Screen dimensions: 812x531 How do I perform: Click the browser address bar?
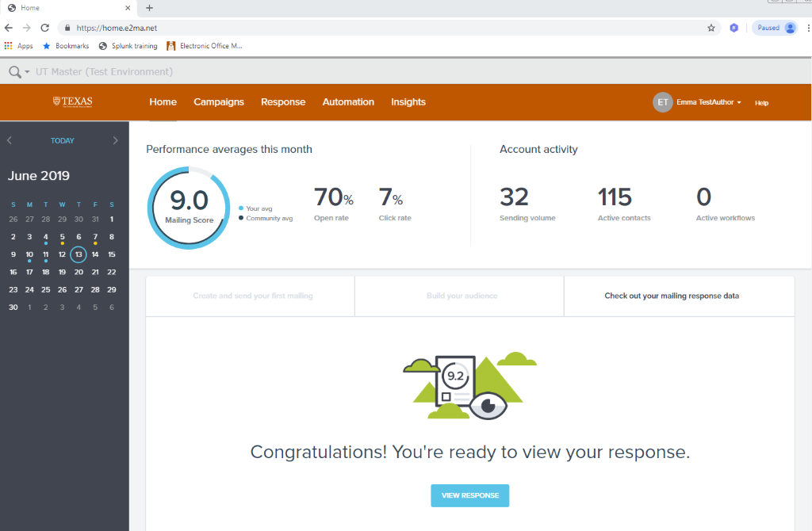pyautogui.click(x=381, y=28)
